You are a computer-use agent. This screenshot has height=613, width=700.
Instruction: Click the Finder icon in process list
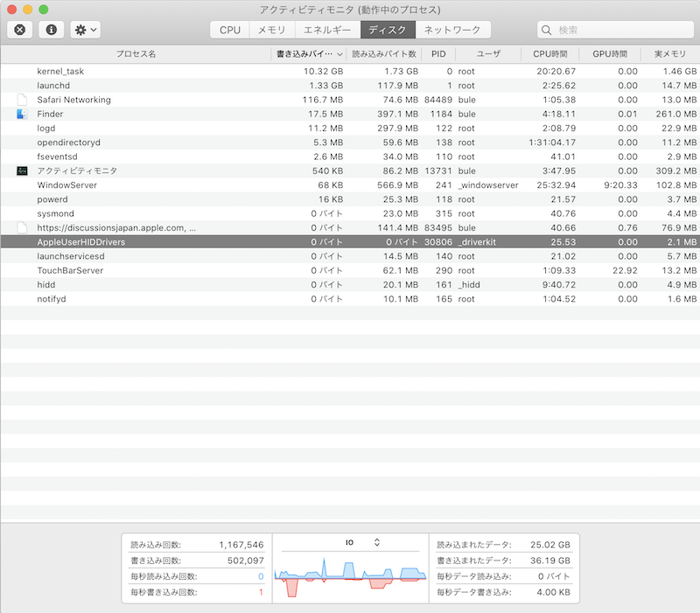click(22, 114)
